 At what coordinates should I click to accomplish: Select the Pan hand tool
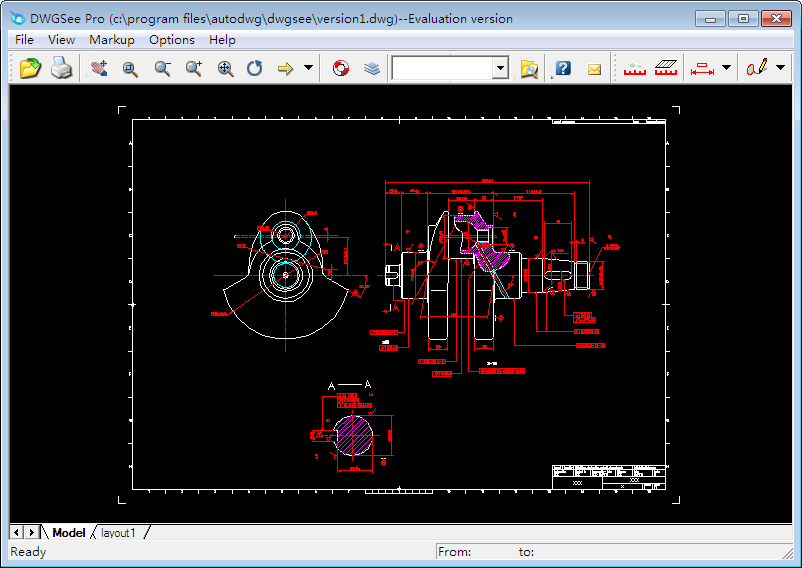[98, 68]
